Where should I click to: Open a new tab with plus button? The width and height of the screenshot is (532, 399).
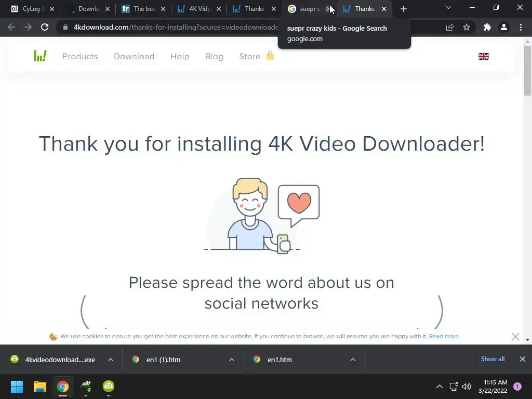403,9
